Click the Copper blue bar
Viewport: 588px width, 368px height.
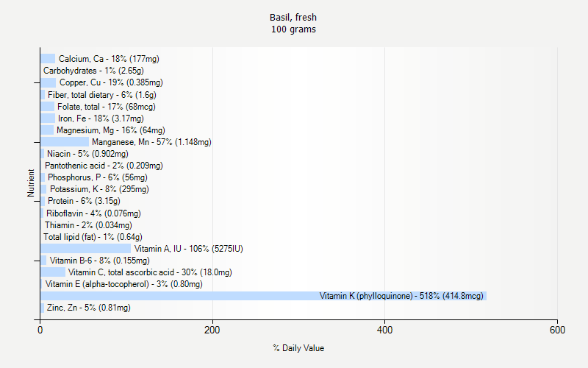pyautogui.click(x=49, y=82)
